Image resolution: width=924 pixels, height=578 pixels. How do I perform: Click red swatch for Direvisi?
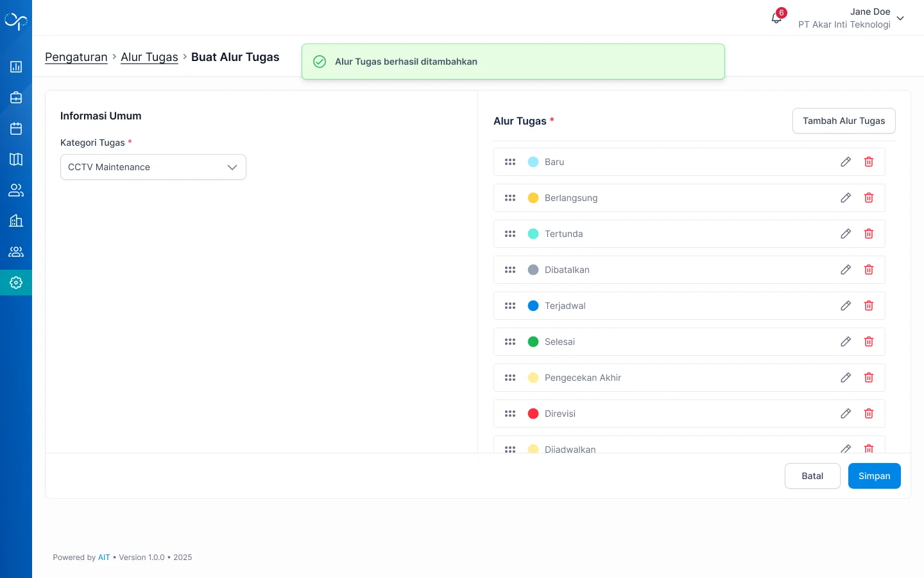click(533, 414)
